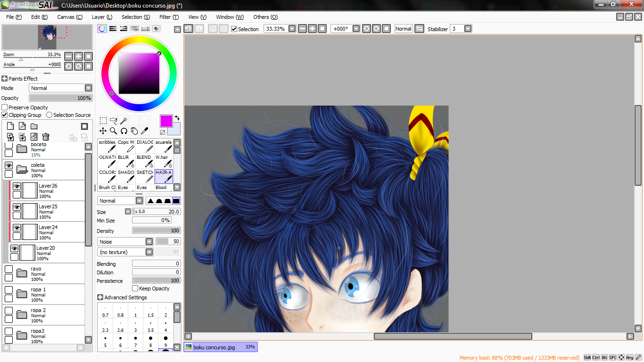Select the eyedropper color picker tool
The width and height of the screenshot is (644, 362).
point(144,131)
